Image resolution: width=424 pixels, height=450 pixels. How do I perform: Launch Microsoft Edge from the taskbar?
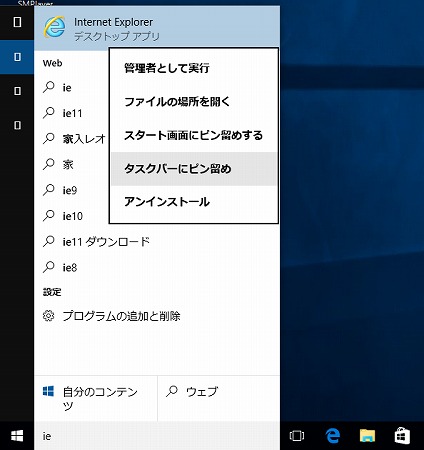(332, 436)
